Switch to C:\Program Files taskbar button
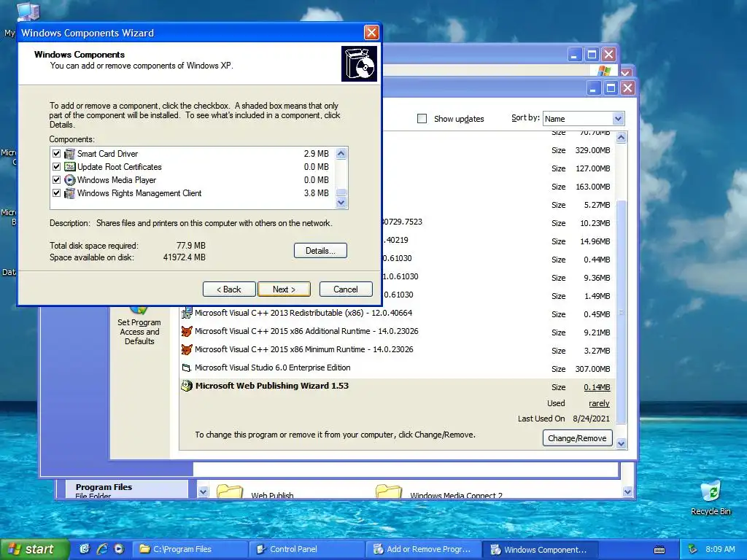 click(x=190, y=550)
